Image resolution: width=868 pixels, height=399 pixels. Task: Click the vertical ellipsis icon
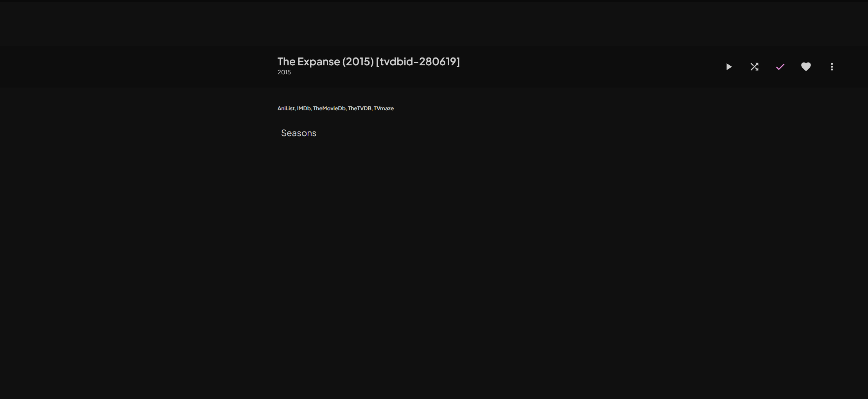pos(832,67)
